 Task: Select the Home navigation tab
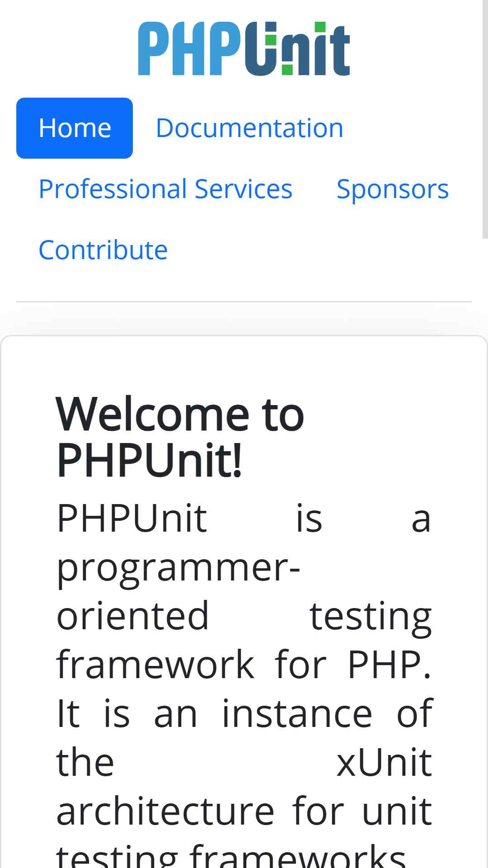click(x=75, y=128)
